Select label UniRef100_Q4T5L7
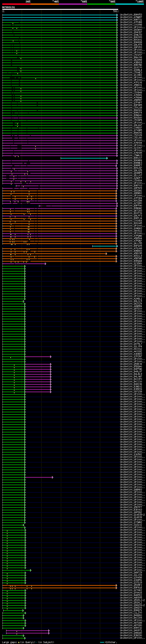 [x=131, y=344]
